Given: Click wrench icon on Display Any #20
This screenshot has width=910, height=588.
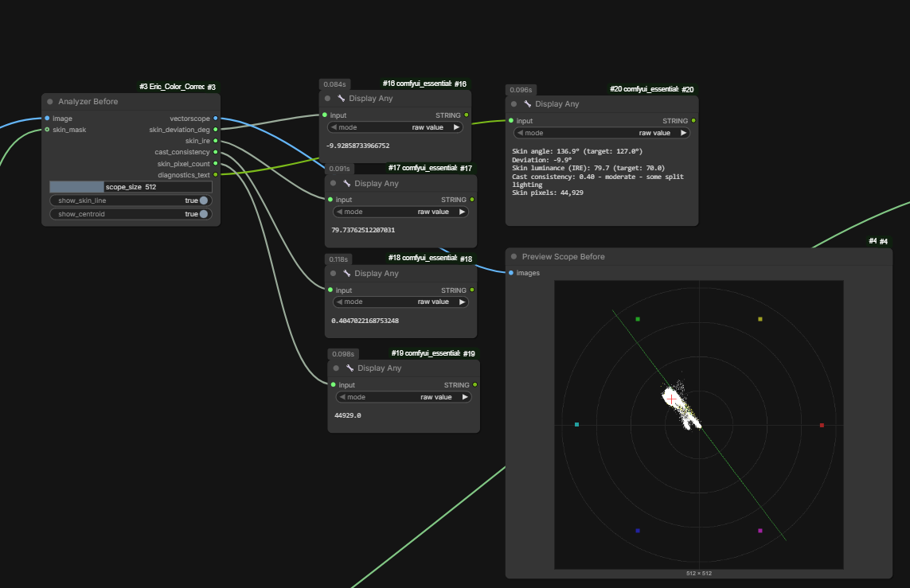Looking at the screenshot, I should [527, 104].
